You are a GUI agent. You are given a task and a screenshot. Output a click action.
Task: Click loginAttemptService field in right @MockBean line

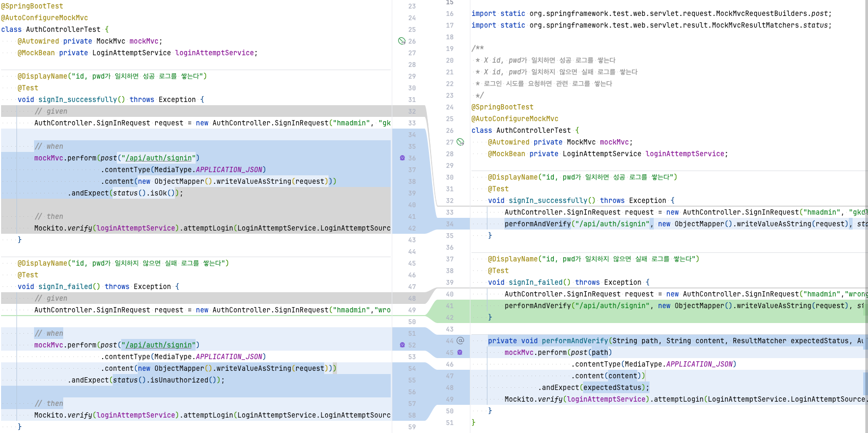(x=685, y=154)
